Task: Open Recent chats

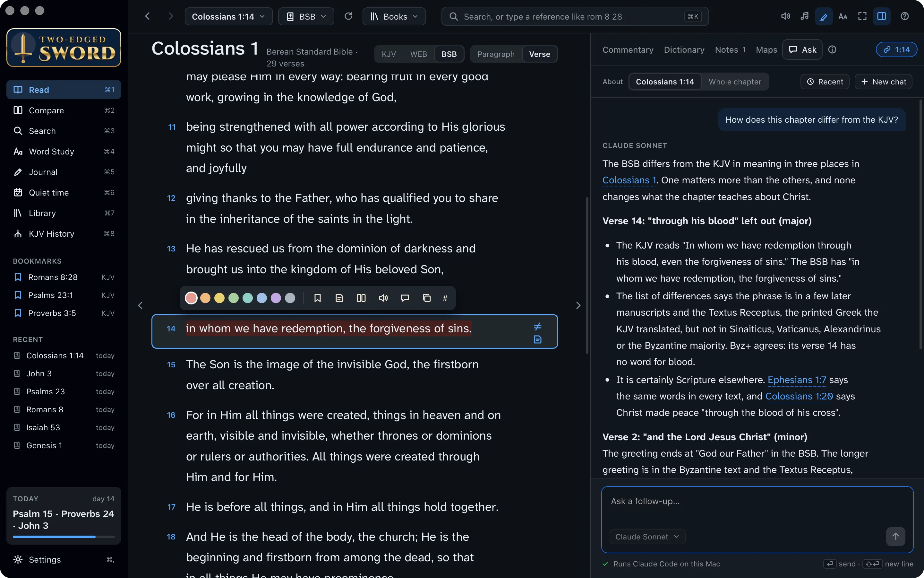Action: click(825, 82)
